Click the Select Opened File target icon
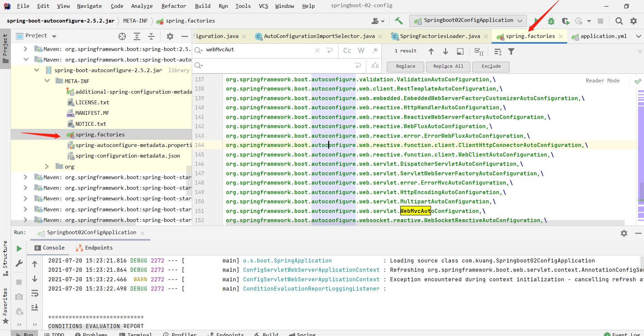 point(122,36)
